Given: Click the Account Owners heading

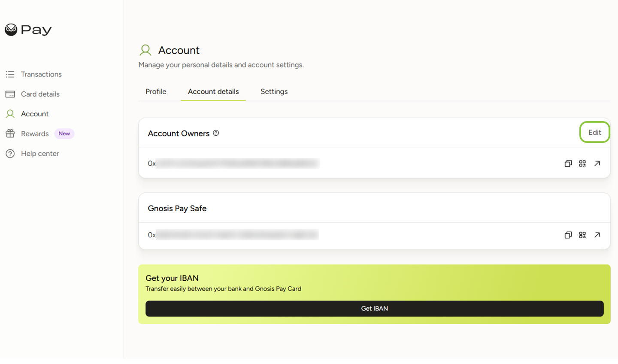Looking at the screenshot, I should (x=179, y=133).
